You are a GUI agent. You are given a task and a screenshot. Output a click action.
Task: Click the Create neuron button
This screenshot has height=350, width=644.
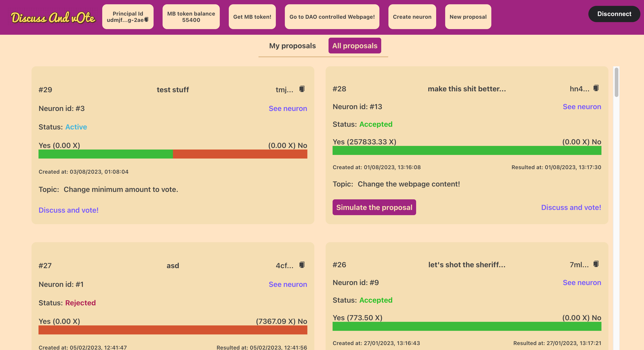click(412, 17)
